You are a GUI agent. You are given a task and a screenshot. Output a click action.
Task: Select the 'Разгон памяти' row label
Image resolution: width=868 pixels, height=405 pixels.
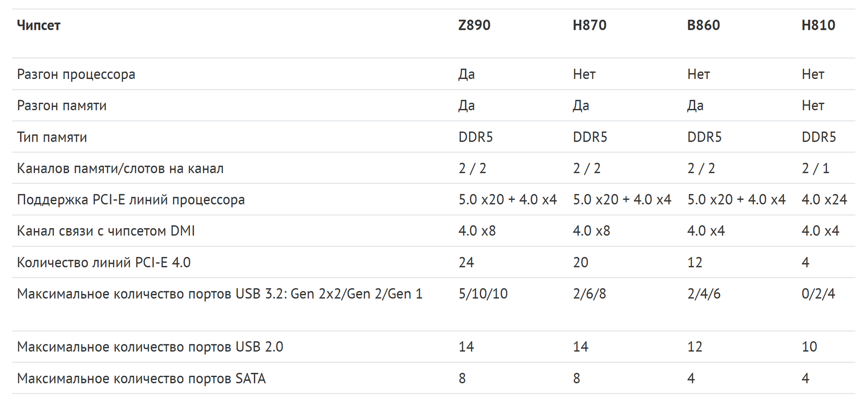coord(62,105)
